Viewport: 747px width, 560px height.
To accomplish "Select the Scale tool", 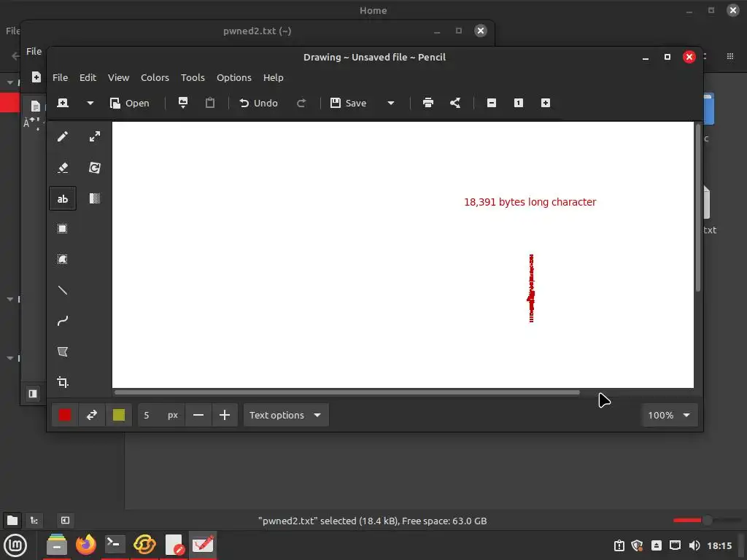I will pyautogui.click(x=95, y=137).
